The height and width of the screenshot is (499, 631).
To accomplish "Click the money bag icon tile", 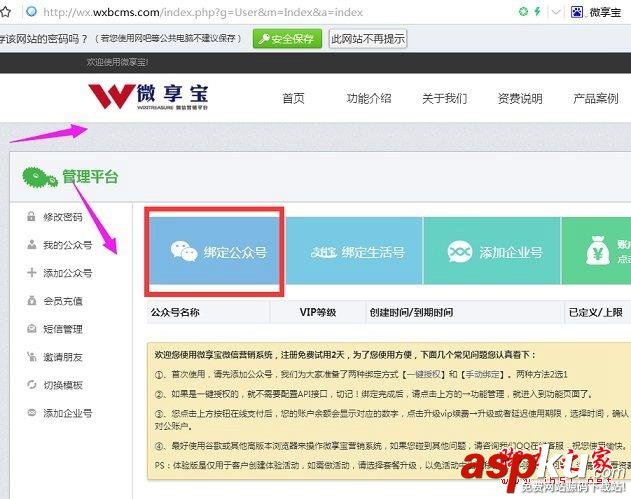I will tap(598, 250).
